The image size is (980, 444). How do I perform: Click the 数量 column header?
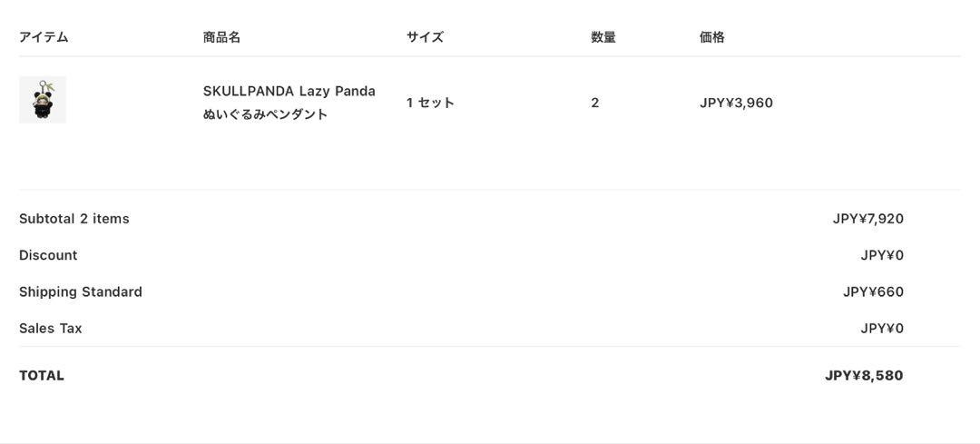pos(603,37)
